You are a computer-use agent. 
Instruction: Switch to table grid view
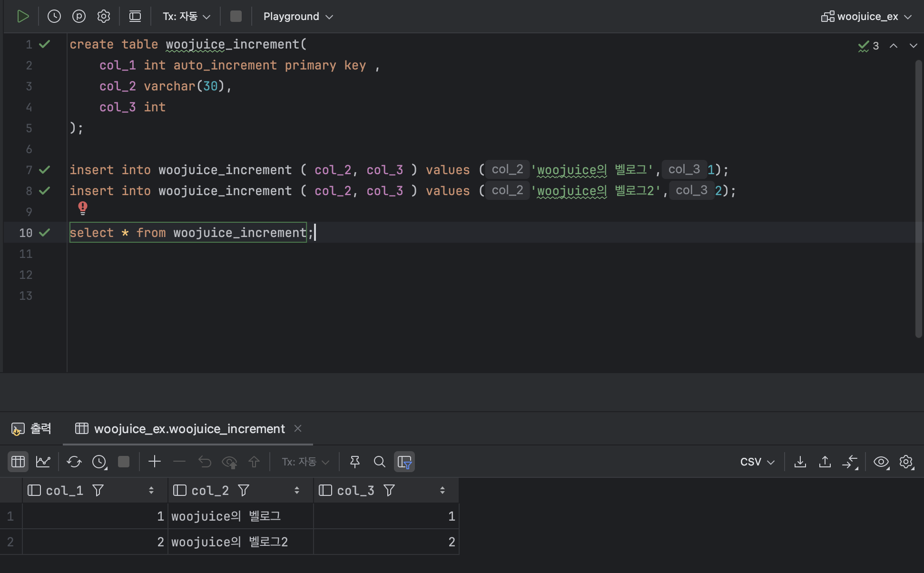18,462
